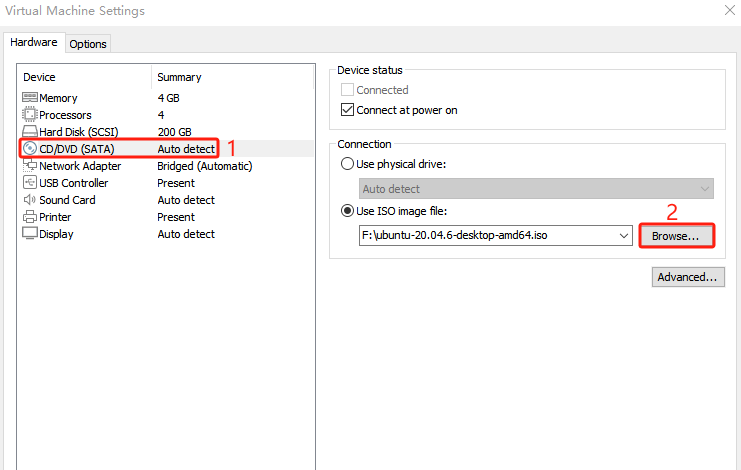
Task: Toggle the Connected checkbox
Action: pyautogui.click(x=347, y=90)
